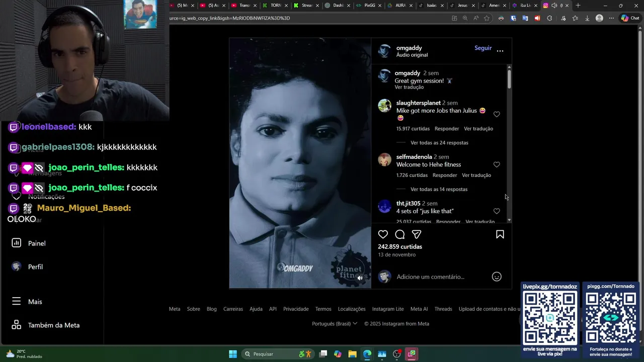Like the post with the heart icon
Screen dimensions: 644x362
pos(383,234)
